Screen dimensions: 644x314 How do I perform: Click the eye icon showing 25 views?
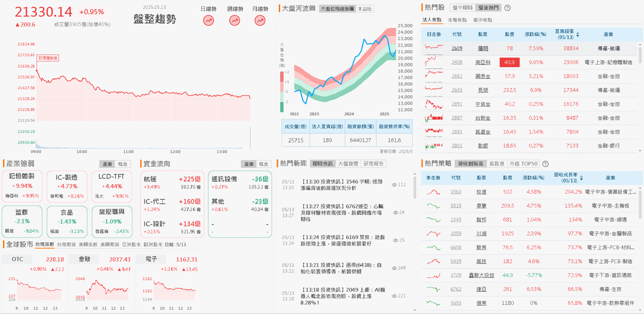click(396, 240)
